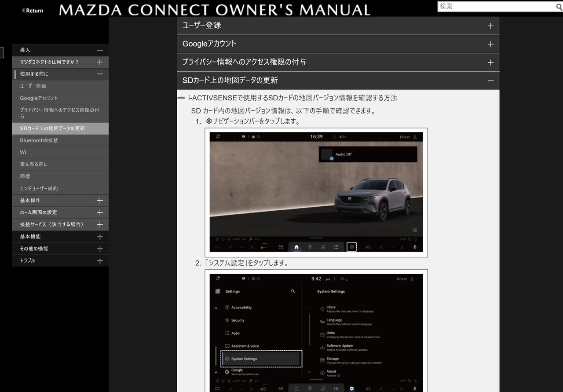This screenshot has height=392, width=563.
Task: Expand the Googleアカウント accordion plus icon
Action: [490, 44]
